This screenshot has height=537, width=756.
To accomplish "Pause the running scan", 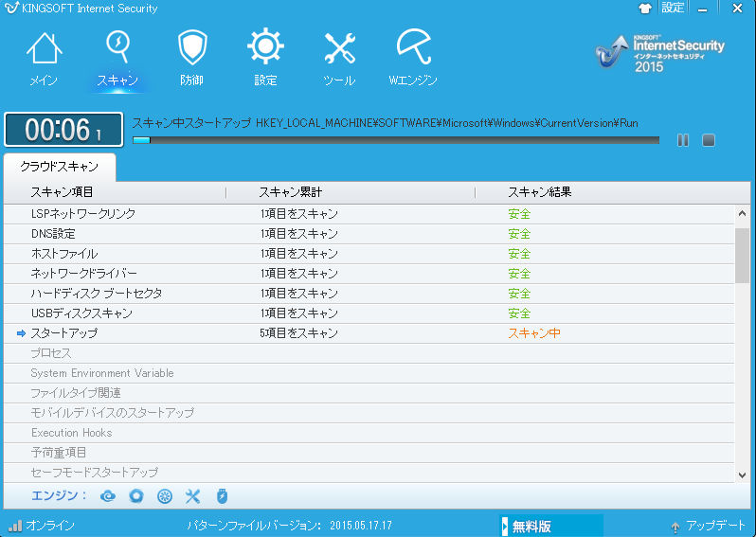I will click(x=683, y=140).
